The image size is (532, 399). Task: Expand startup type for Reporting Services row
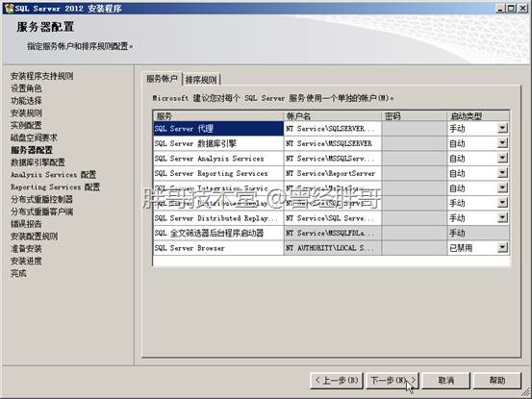(x=502, y=173)
